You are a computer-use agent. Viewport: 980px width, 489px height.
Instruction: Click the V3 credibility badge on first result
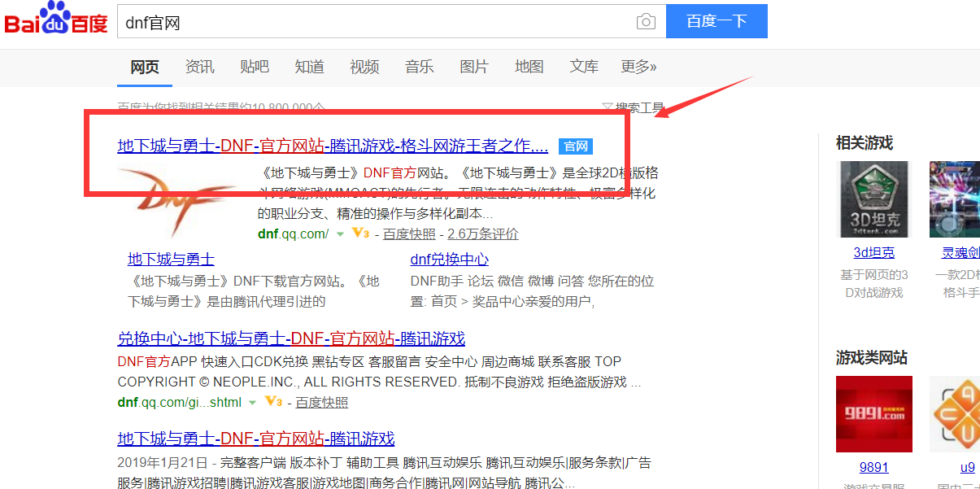361,234
